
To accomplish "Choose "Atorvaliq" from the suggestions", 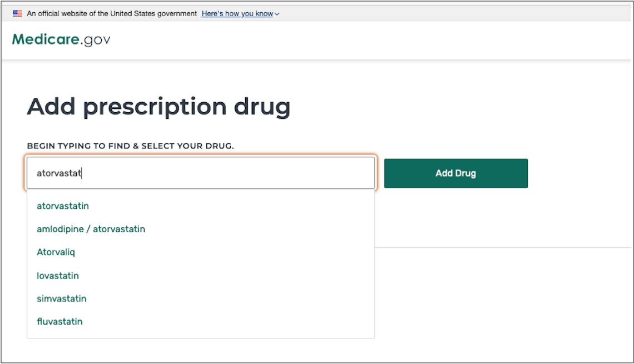I will pyautogui.click(x=55, y=252).
